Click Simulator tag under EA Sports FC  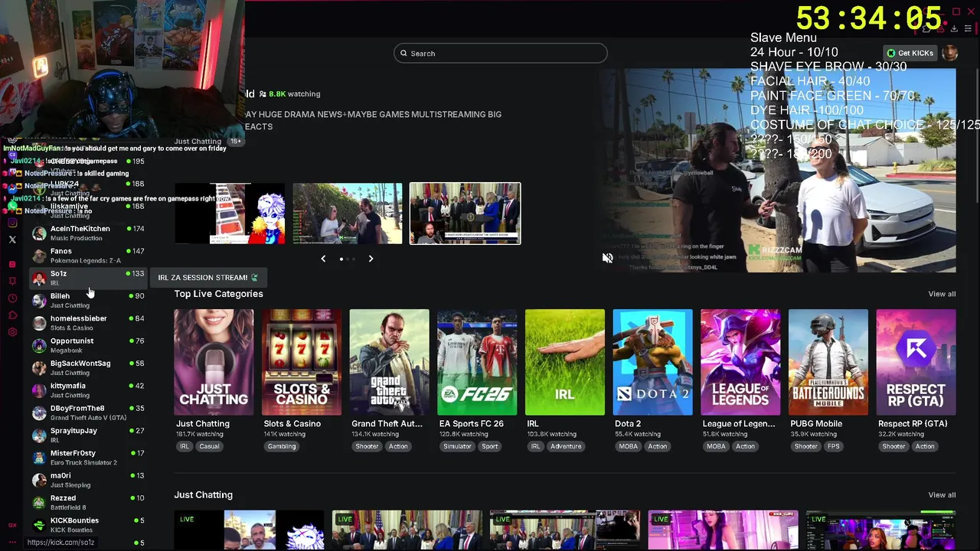pos(457,446)
